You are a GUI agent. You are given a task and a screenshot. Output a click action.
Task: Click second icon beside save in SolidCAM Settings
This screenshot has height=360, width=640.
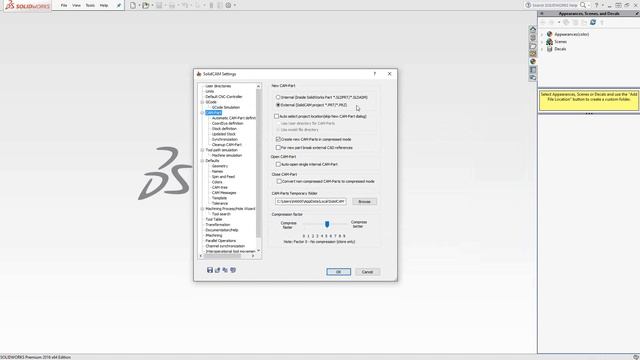pos(218,270)
